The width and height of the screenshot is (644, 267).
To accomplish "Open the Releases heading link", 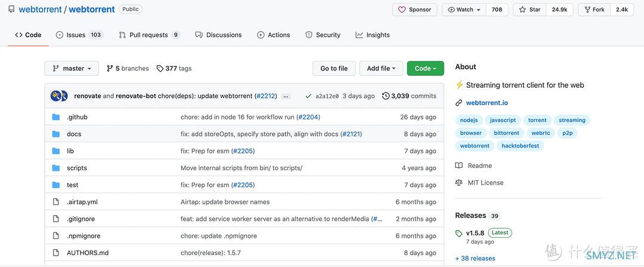I will click(x=470, y=215).
